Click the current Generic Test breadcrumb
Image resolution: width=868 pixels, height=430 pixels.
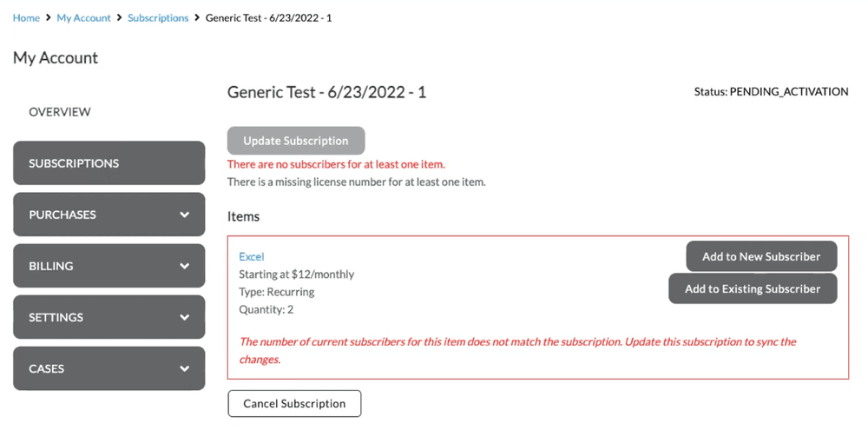point(268,17)
